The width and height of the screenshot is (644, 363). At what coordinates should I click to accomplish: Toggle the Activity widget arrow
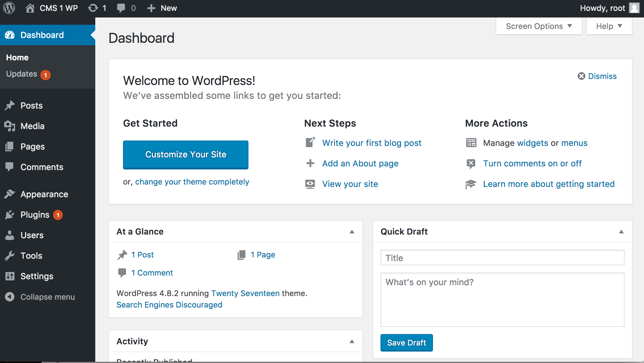click(352, 341)
